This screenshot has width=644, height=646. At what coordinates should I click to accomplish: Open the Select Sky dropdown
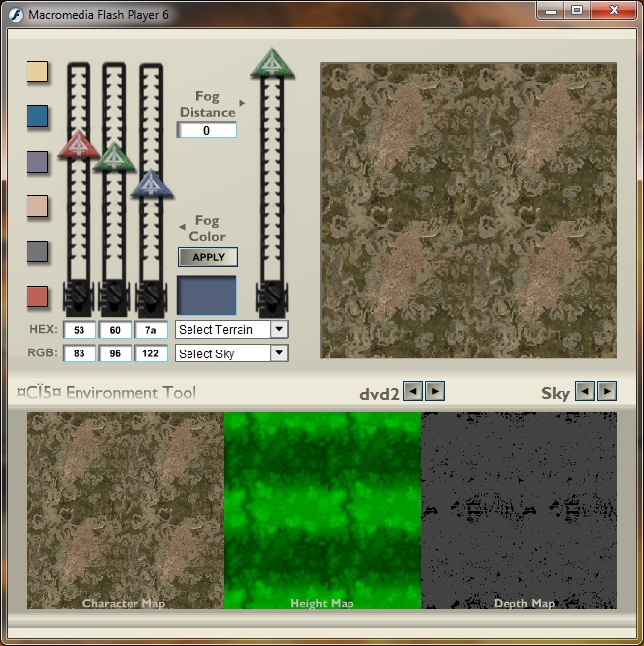231,353
